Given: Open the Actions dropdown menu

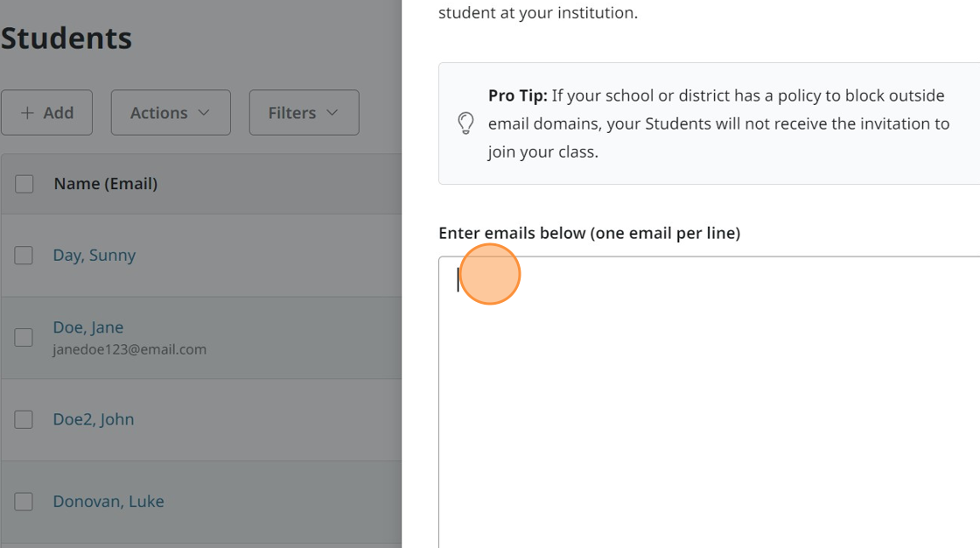Looking at the screenshot, I should (171, 113).
